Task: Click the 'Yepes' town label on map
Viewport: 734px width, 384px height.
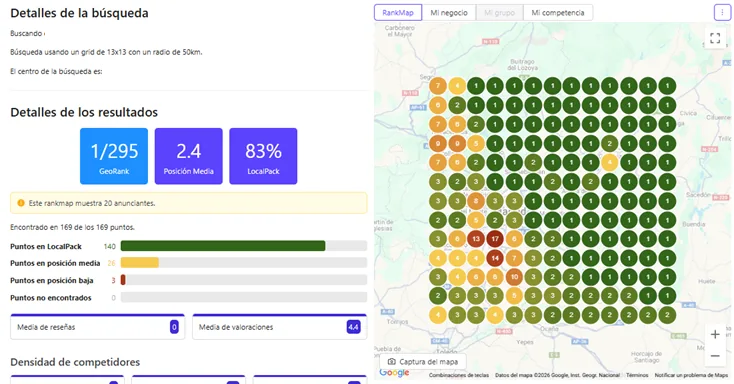Action: point(525,342)
